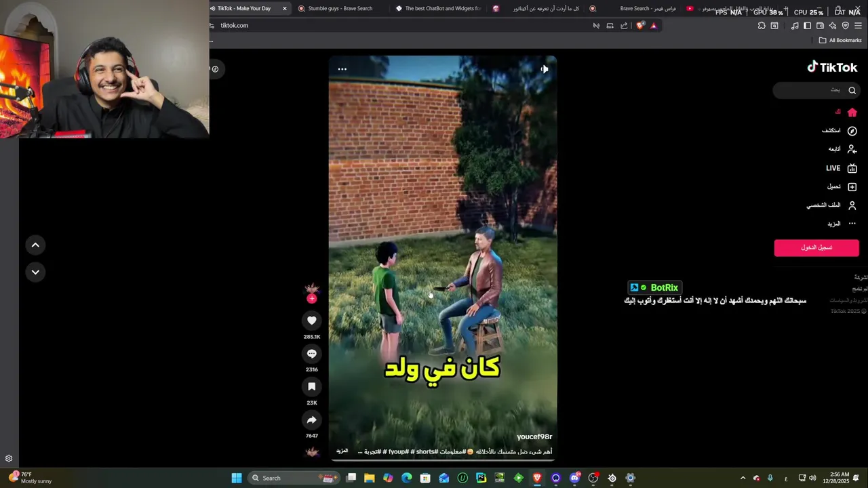The image size is (868, 488).
Task: Open the Brave VPN shield icon
Action: click(845, 26)
